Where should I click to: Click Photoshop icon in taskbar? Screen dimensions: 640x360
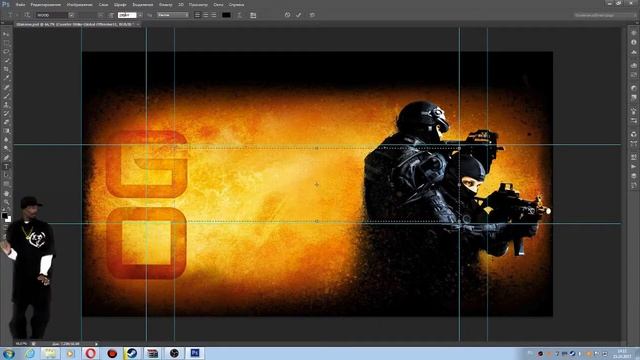tap(195, 353)
